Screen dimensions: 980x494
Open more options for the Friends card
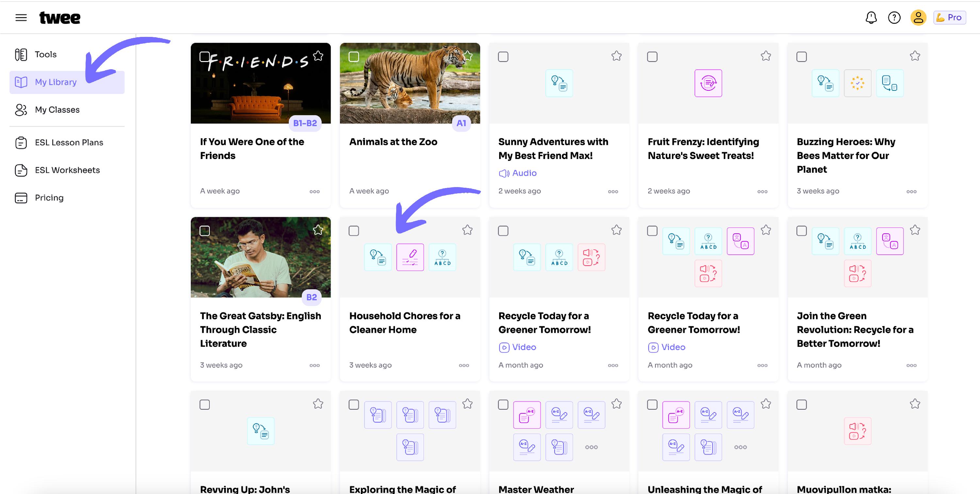pos(315,191)
